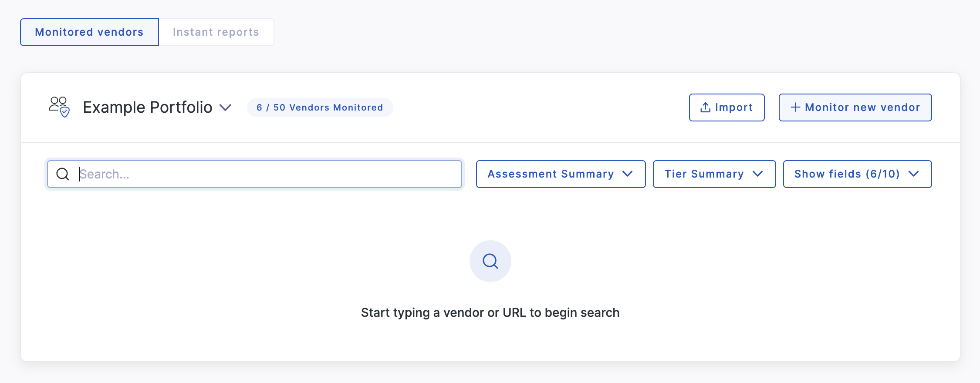Click the Monitor new vendor button
This screenshot has height=383, width=980.
[855, 108]
